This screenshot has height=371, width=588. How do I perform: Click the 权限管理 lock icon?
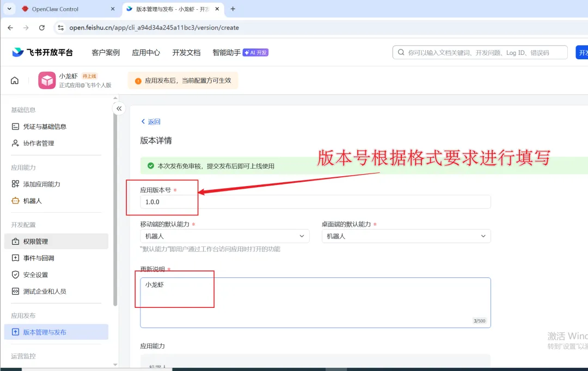pyautogui.click(x=15, y=242)
